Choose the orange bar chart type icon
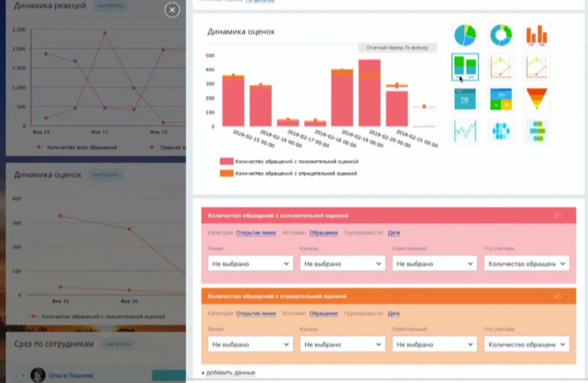Image resolution: width=588 pixels, height=383 pixels. [x=536, y=35]
